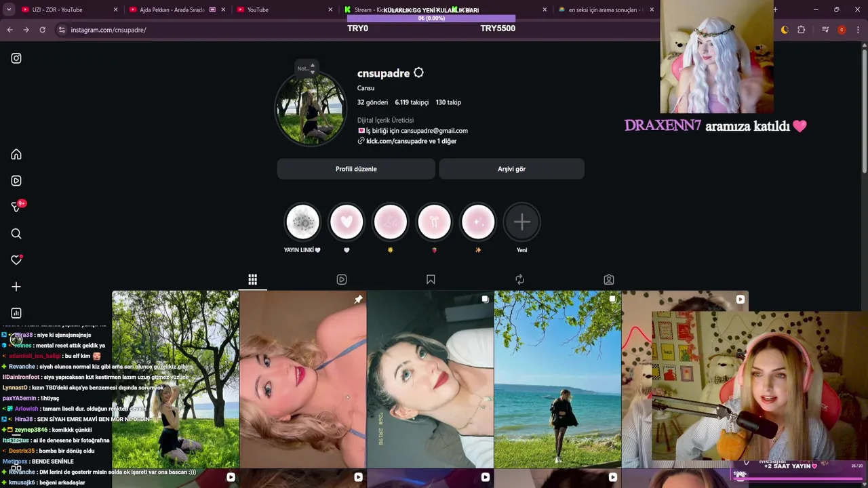
Task: Open the YAYIN LİNKİ story highlight
Action: pyautogui.click(x=302, y=222)
